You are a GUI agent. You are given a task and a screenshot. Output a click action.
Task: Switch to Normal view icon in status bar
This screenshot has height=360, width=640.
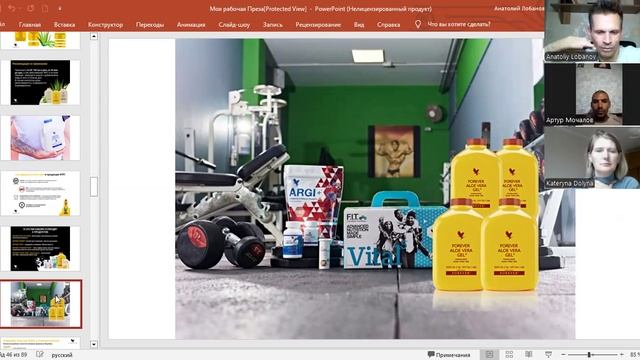click(x=489, y=354)
